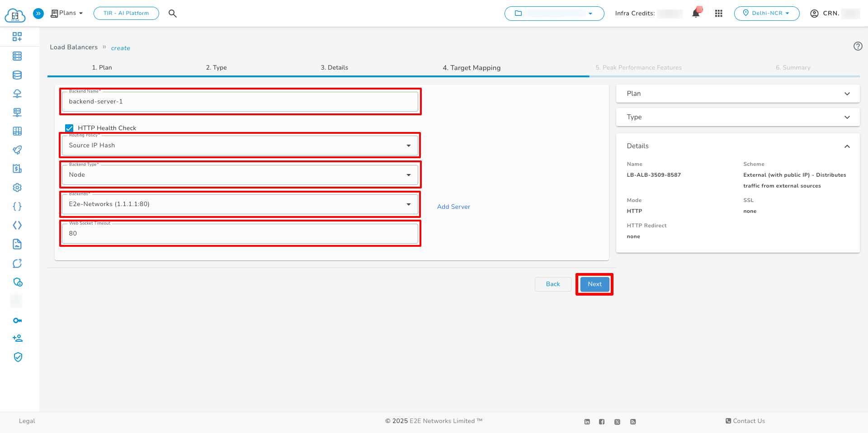
Task: Collapse the Details panel
Action: (x=847, y=146)
